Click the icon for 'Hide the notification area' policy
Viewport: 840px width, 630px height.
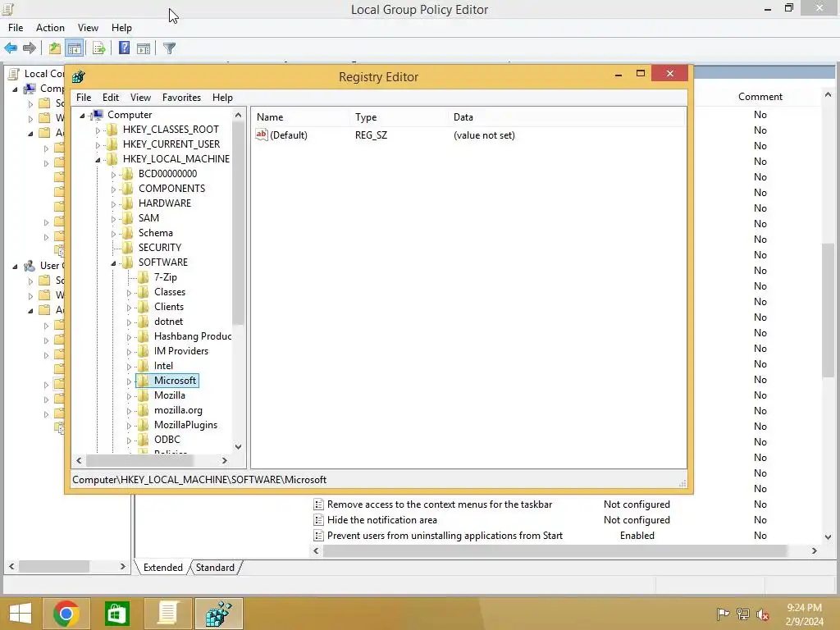coord(318,519)
